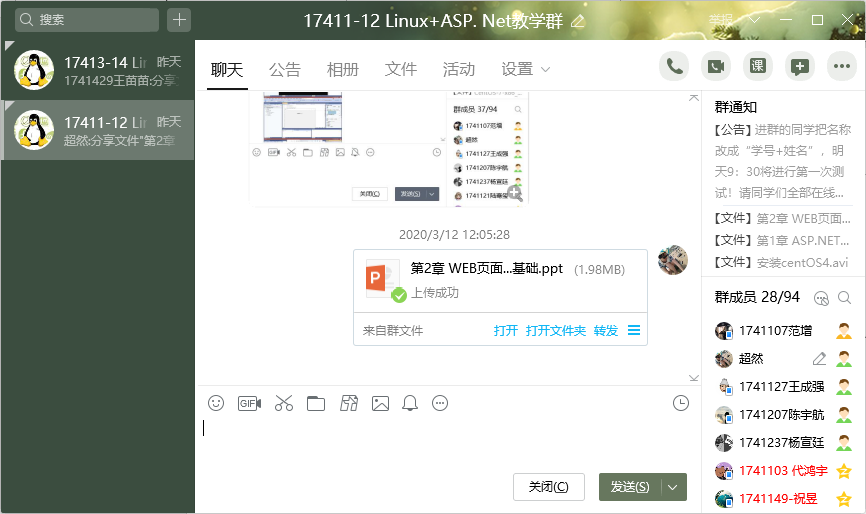Edit group name with pencil icon
866x514 pixels.
pos(577,22)
